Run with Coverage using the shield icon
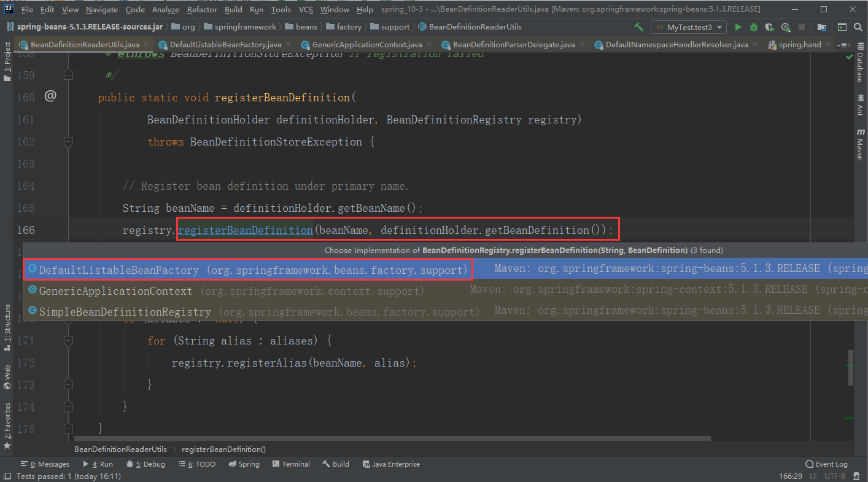 770,27
